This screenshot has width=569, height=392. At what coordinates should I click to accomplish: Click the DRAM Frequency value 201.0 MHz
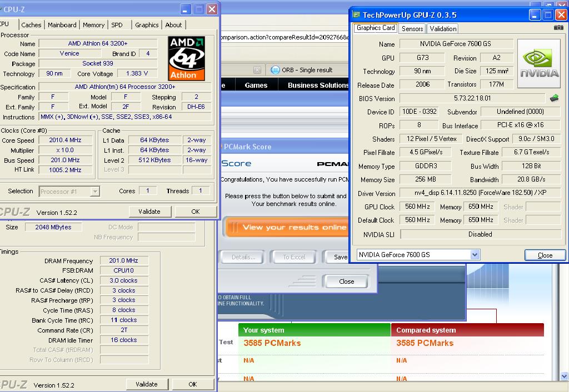pos(124,260)
